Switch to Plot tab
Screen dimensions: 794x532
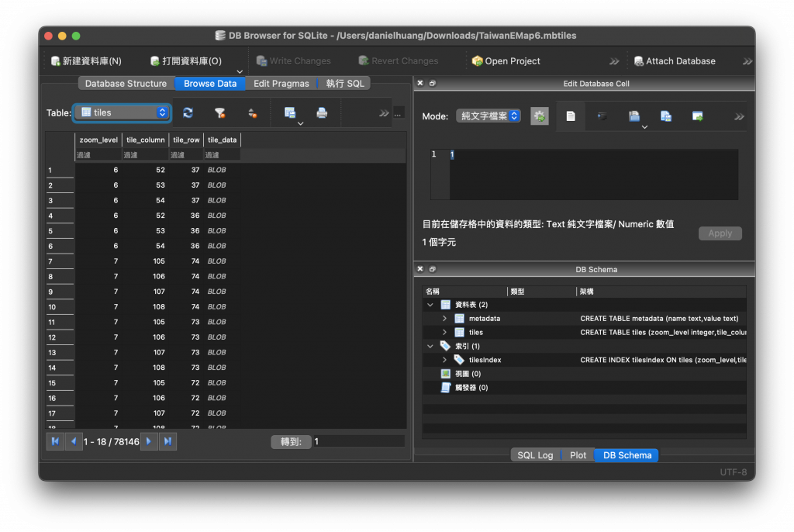coord(578,455)
